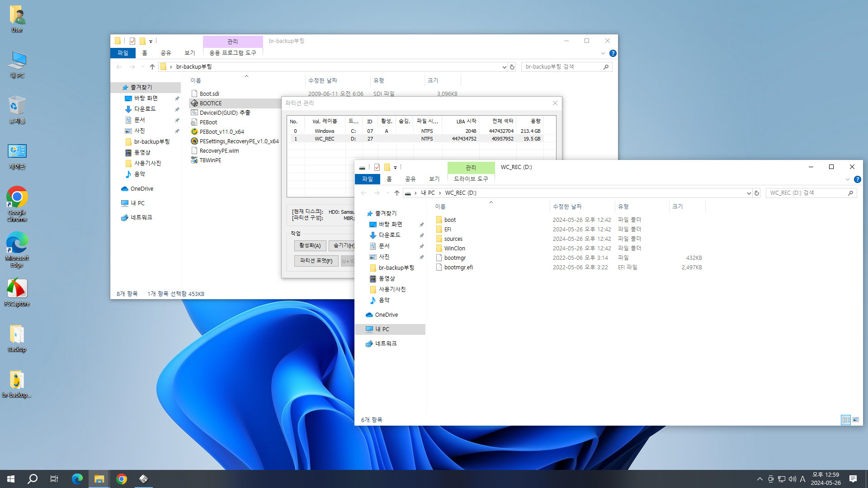Viewport: 868px width, 488px height.
Task: Open 드라이브 도구 tab
Action: (x=471, y=179)
